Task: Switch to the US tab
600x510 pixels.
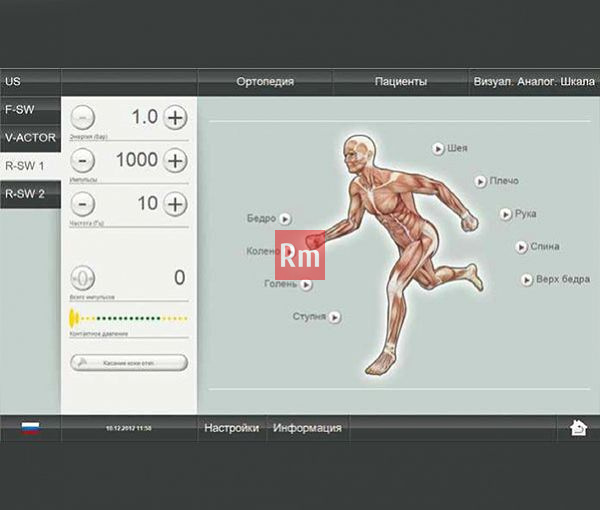Action: (x=30, y=82)
